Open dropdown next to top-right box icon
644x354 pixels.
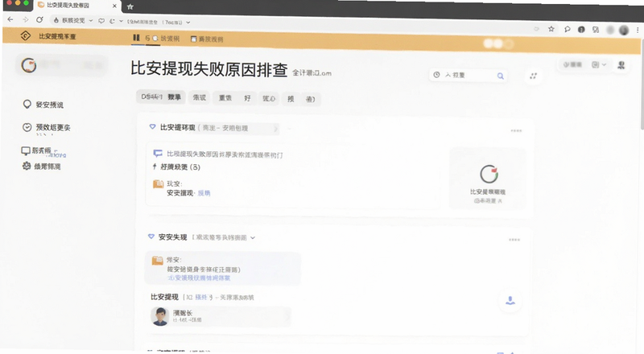[x=605, y=64]
